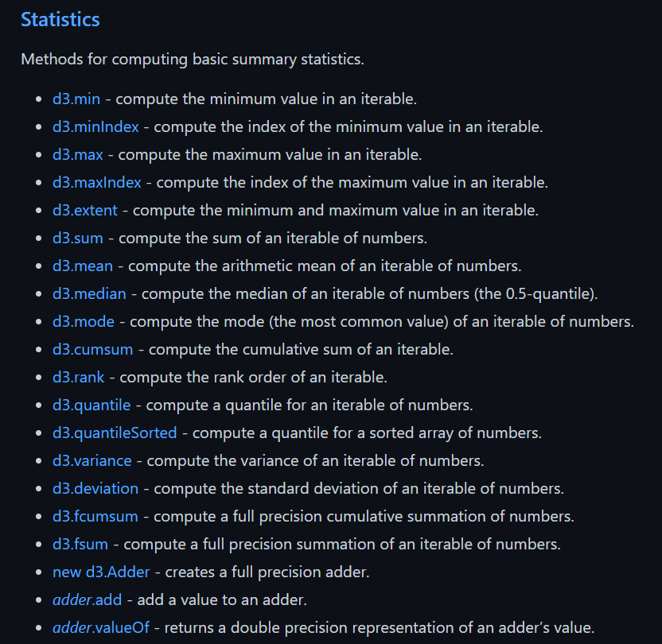Open the d3.quantile link

coord(92,405)
